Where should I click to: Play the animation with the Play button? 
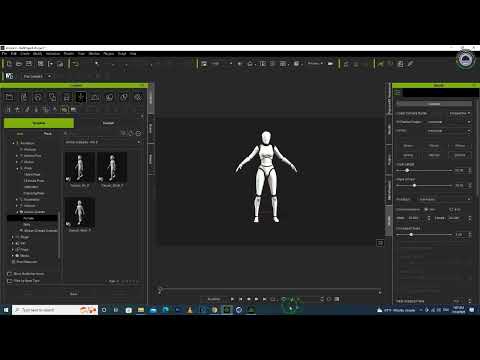pyautogui.click(x=232, y=299)
